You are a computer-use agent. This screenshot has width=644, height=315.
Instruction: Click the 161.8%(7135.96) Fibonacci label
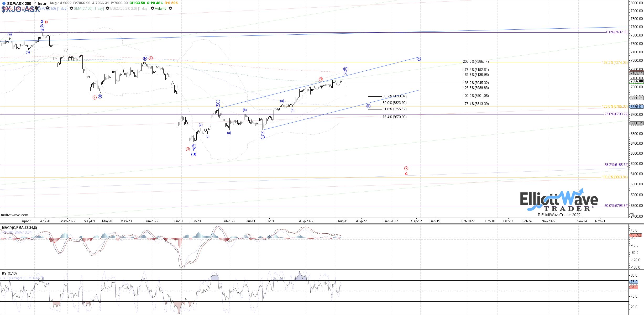click(x=476, y=75)
